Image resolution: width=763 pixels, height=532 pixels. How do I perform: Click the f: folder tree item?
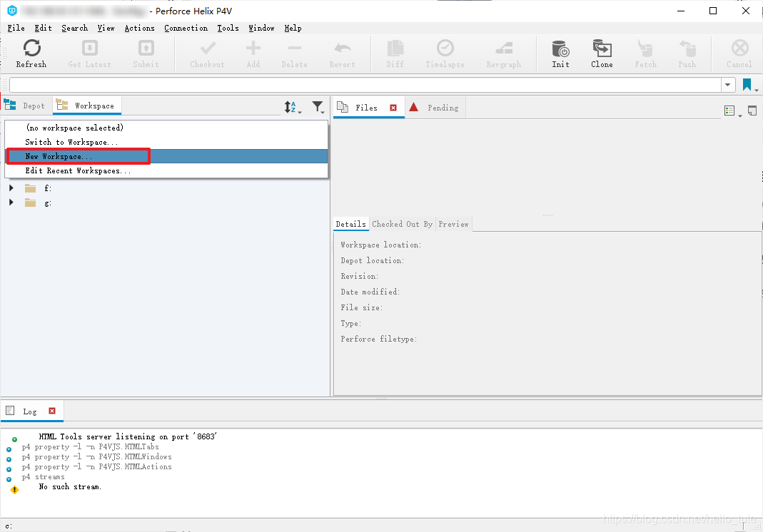point(39,188)
